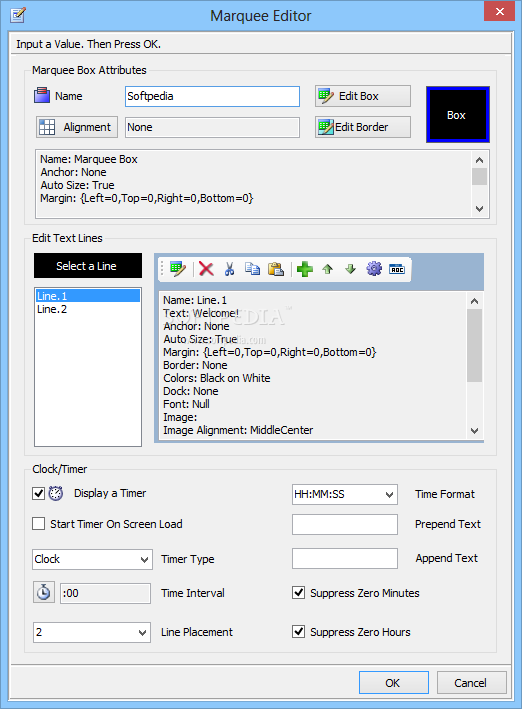Click the alarm clock icon by Display a Timer
The image size is (522, 709).
pyautogui.click(x=56, y=493)
